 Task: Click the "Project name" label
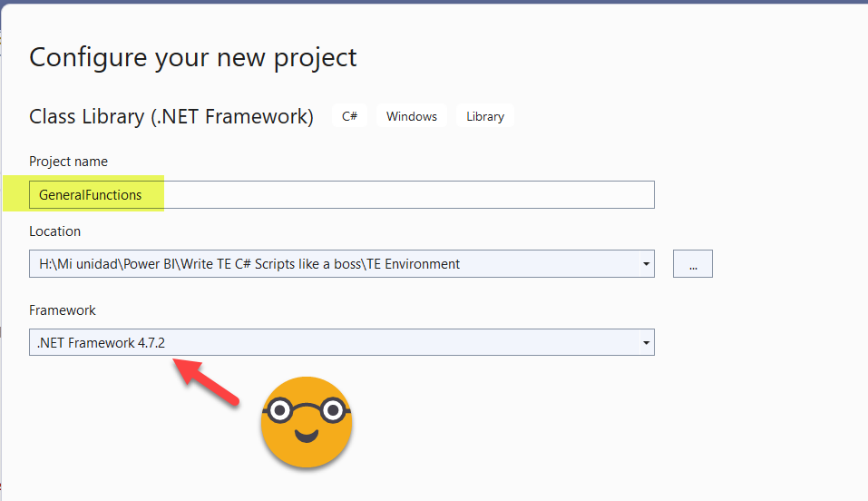click(68, 162)
